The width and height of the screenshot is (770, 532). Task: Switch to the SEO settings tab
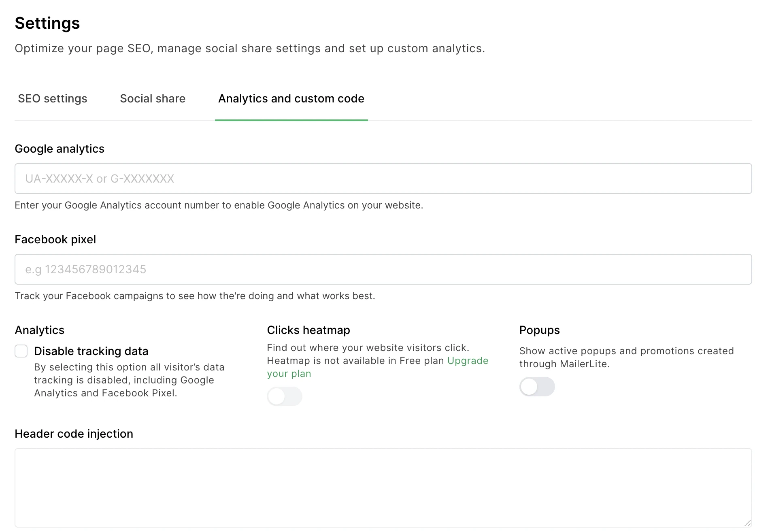(53, 99)
